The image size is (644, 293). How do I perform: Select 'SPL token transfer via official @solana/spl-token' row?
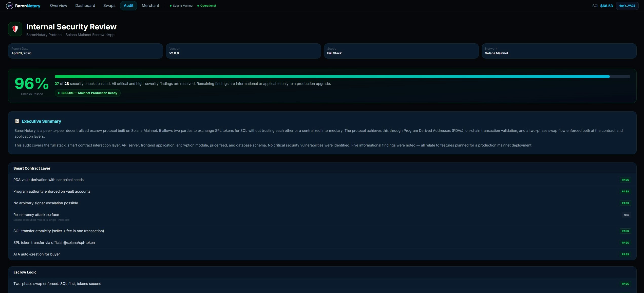[322, 243]
